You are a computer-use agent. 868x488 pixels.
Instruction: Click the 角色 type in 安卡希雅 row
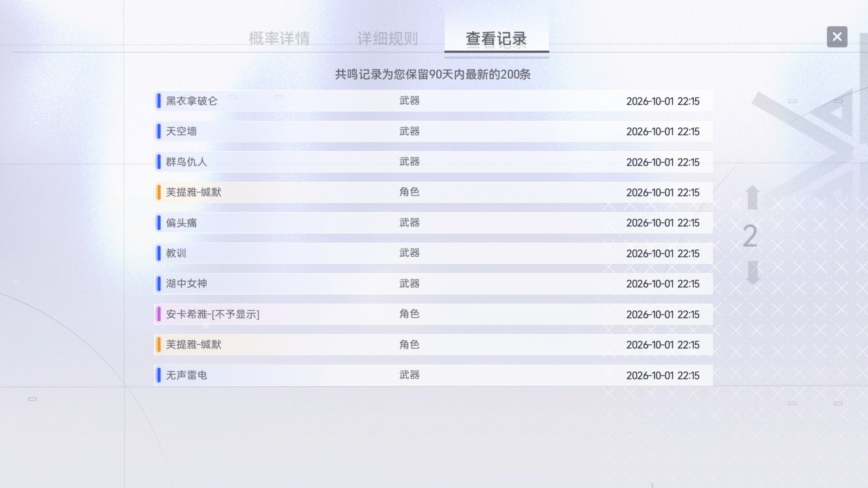point(410,314)
